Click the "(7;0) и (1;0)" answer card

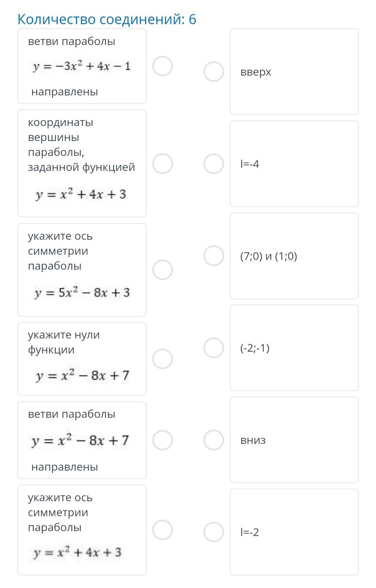294,256
